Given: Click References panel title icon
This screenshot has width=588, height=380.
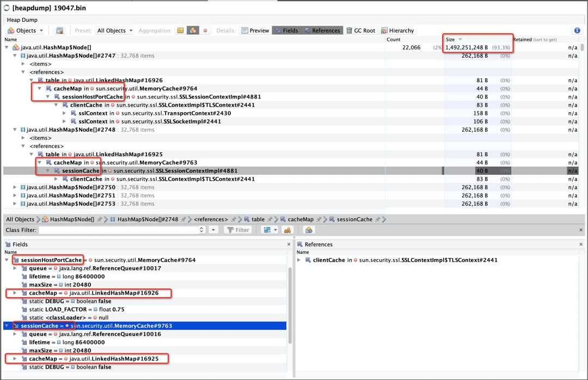Looking at the screenshot, I should [x=300, y=244].
